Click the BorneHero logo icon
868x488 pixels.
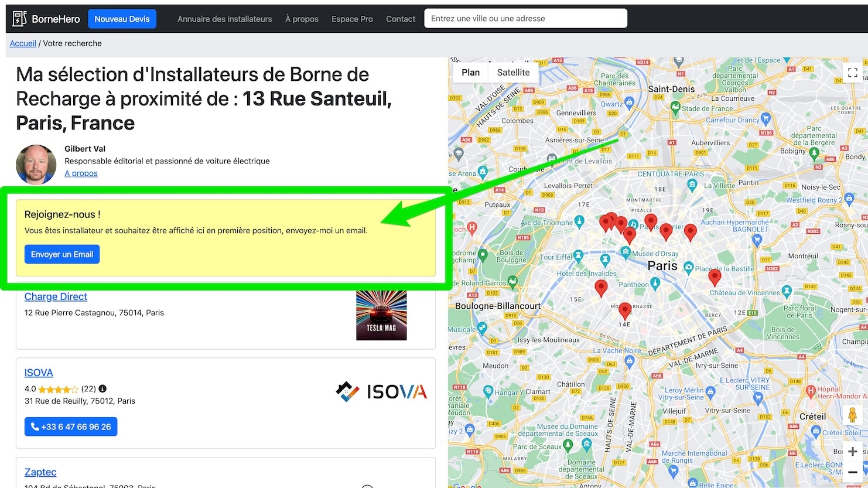(x=20, y=19)
